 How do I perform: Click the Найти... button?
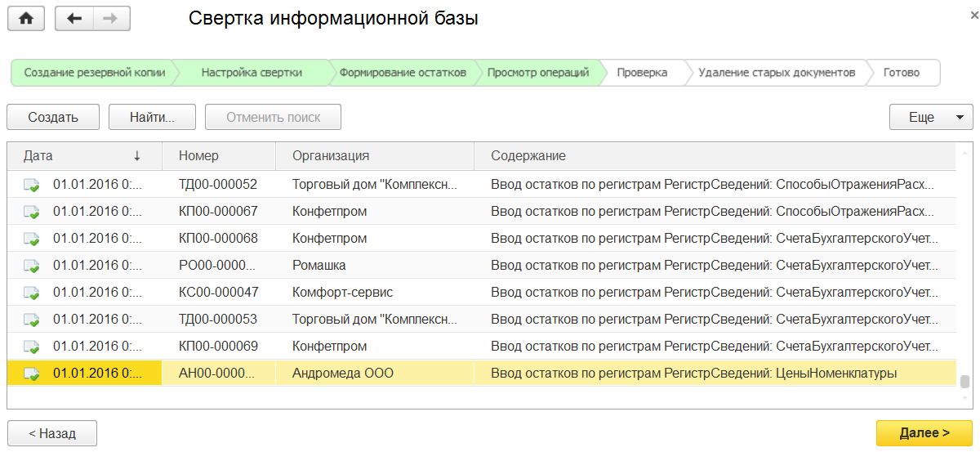152,117
